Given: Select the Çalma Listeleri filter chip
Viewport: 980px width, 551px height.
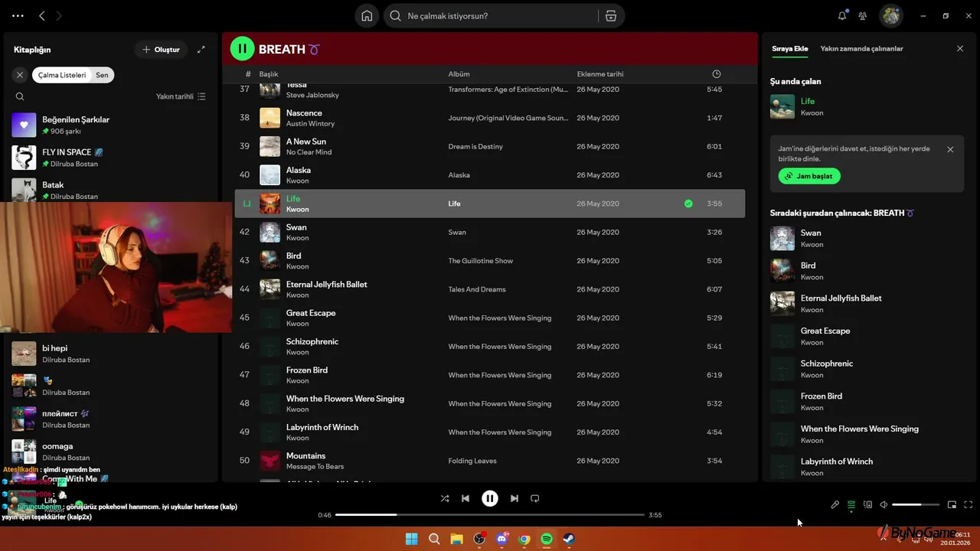Looking at the screenshot, I should click(62, 75).
